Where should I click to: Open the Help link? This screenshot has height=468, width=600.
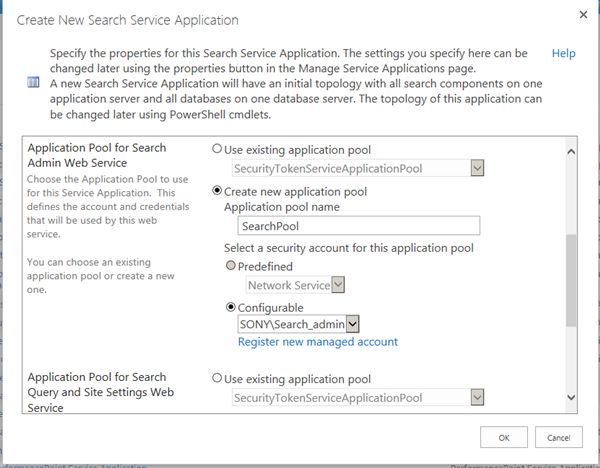[563, 53]
